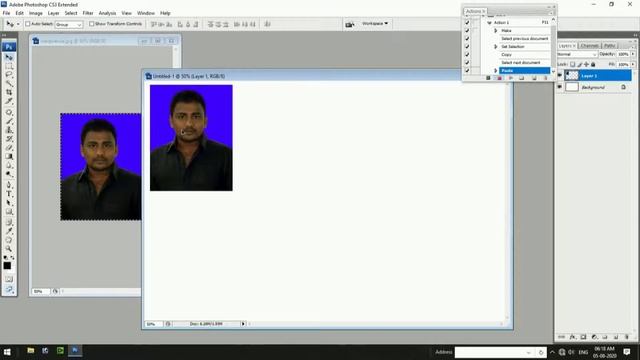640x360 pixels.
Task: Open the Window menu
Action: point(146,13)
